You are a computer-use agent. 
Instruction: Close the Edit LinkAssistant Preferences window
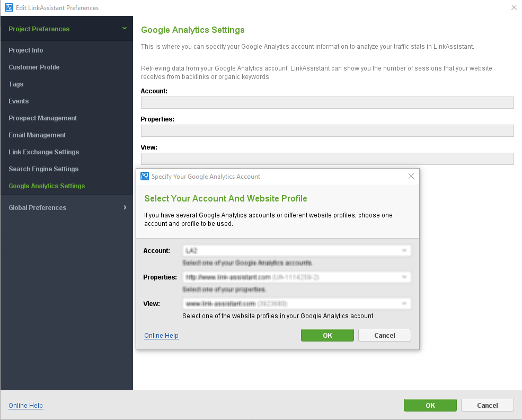point(514,7)
